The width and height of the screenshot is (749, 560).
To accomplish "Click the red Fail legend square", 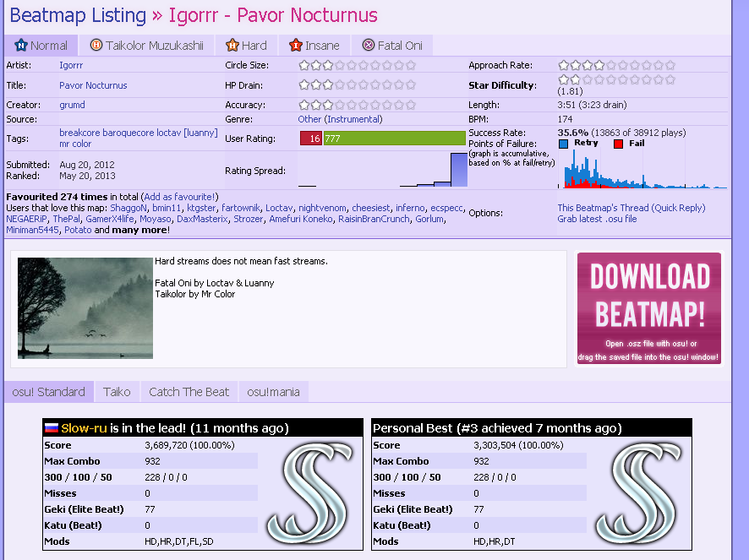I will (x=618, y=144).
